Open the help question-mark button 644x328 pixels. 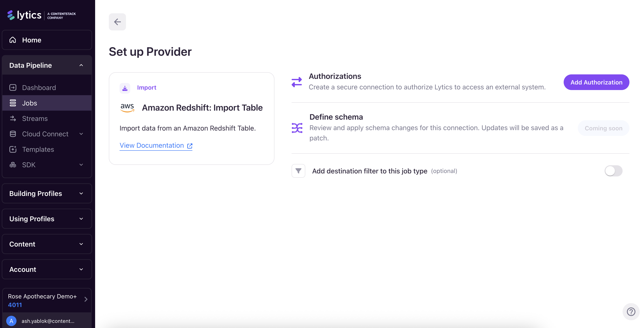[631, 312]
